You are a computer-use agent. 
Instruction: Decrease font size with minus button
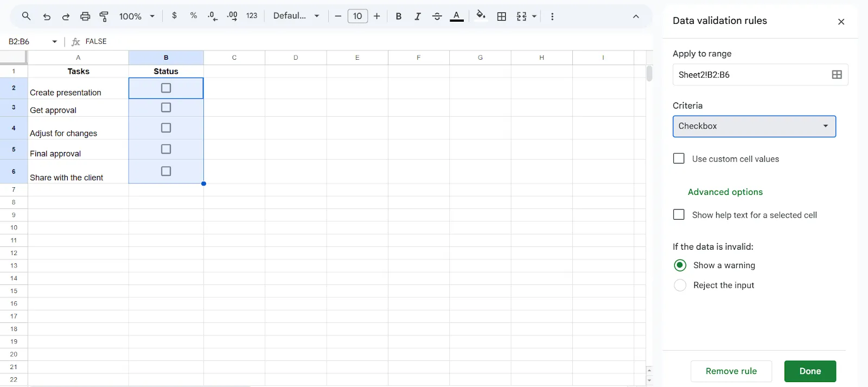coord(338,16)
